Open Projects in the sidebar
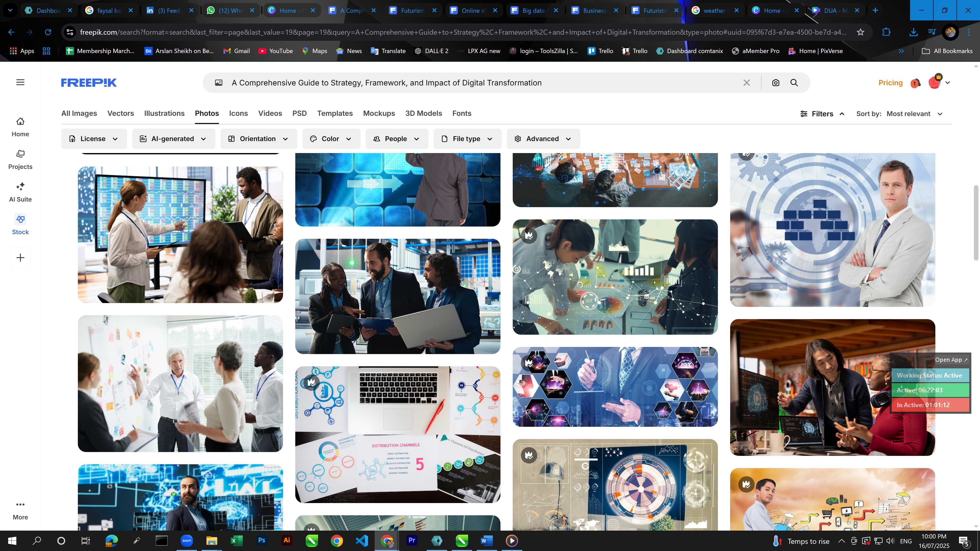The width and height of the screenshot is (980, 551). click(20, 160)
